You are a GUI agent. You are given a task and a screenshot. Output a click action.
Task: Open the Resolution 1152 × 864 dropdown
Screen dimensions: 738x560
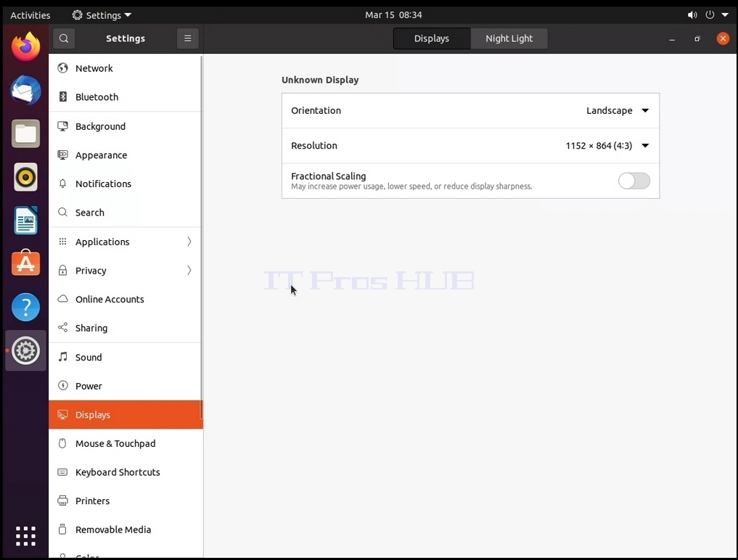[x=607, y=145]
